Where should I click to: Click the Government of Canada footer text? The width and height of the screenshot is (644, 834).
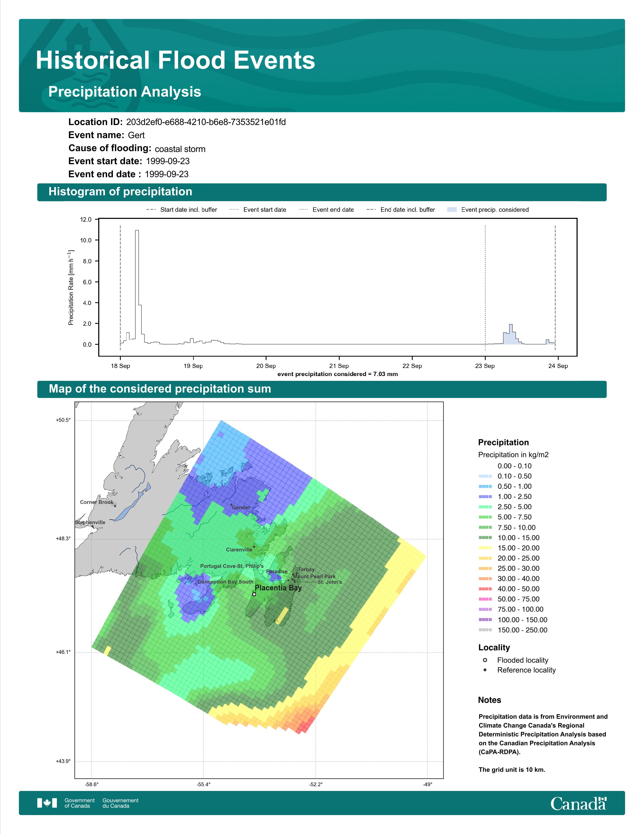tap(80, 803)
